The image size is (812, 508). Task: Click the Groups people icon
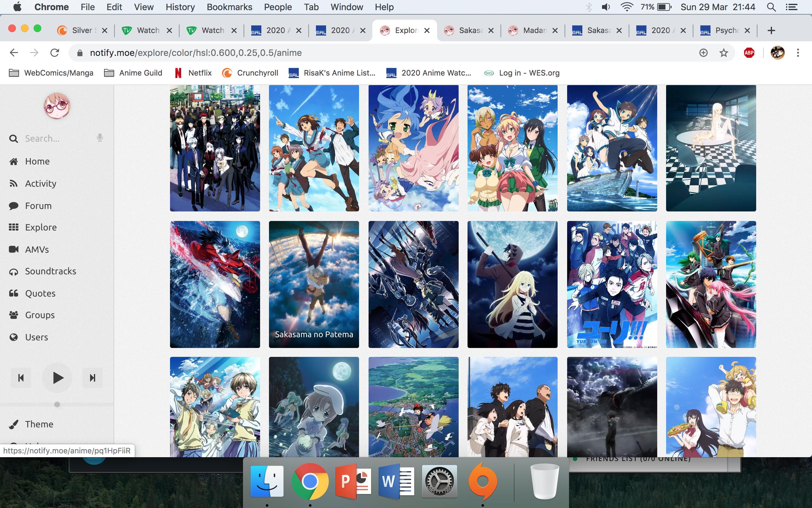point(13,315)
